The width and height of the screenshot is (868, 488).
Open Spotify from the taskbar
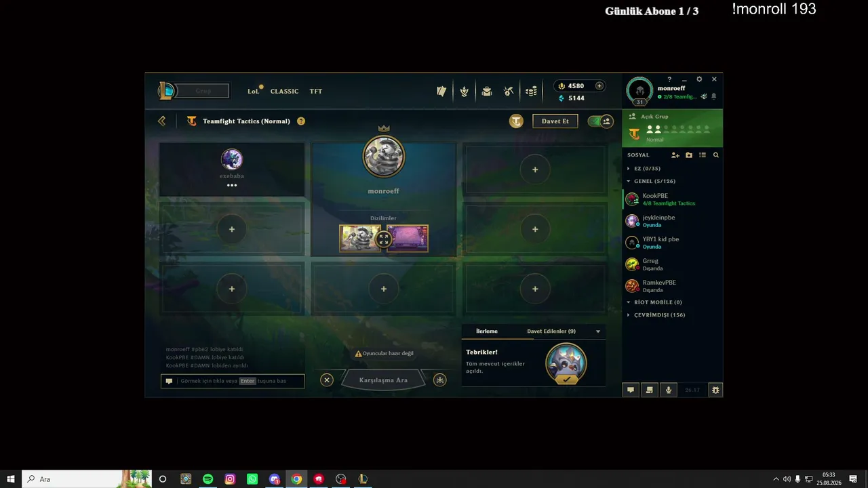208,479
